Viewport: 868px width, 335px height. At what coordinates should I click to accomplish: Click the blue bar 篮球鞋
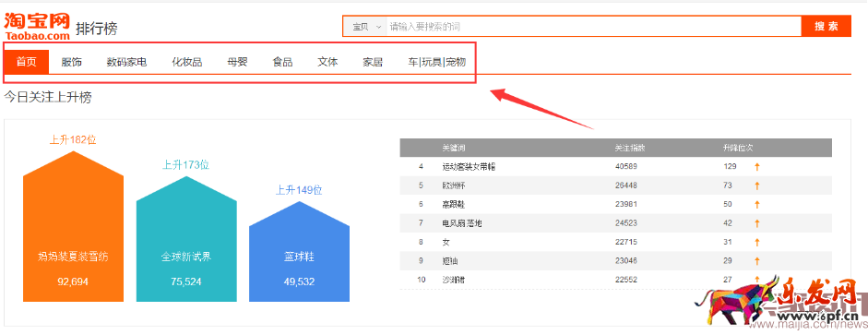tap(299, 251)
